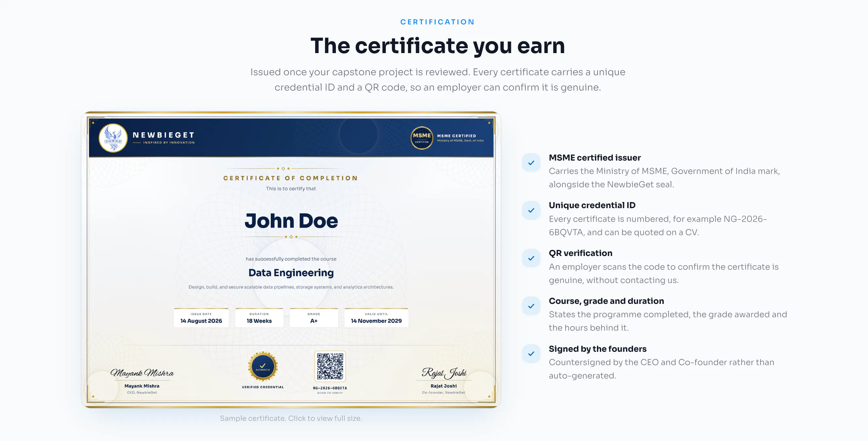
Task: Click the 'Course, grade and duration' feature title
Action: [606, 301]
